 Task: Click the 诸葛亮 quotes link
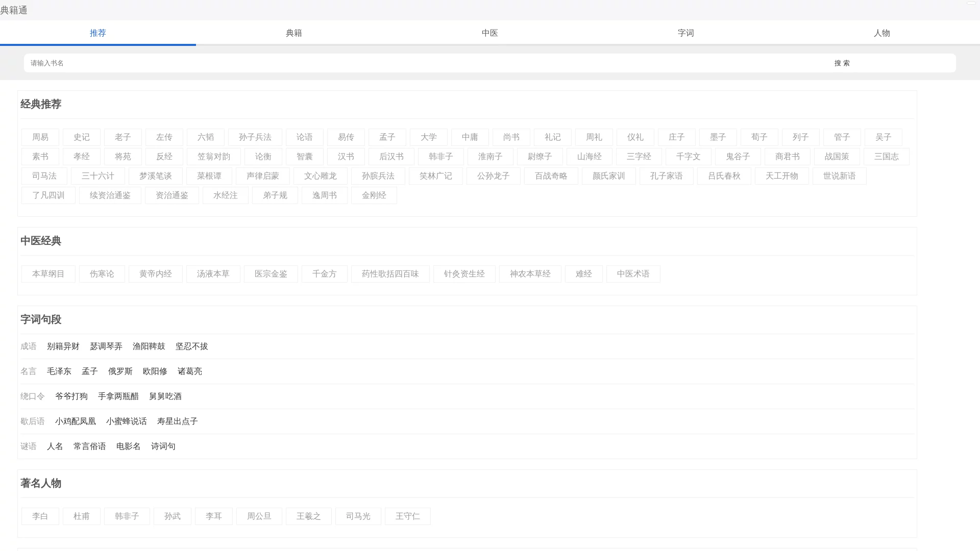click(190, 371)
